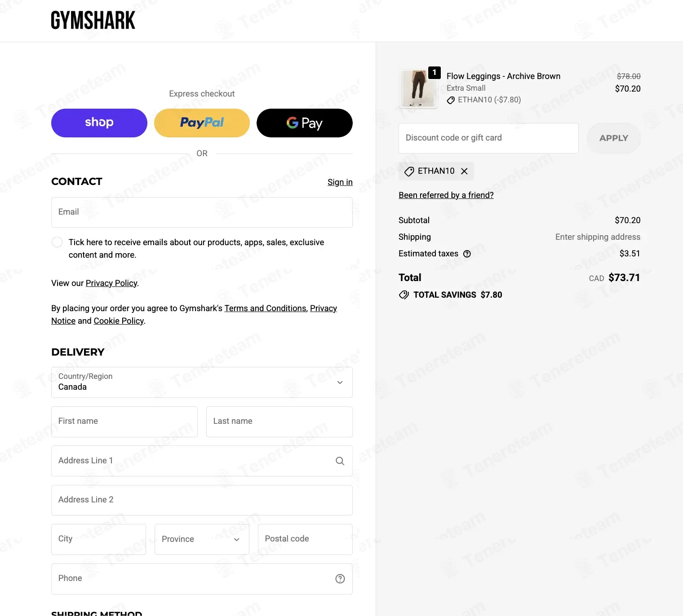Click the estimated taxes help icon
This screenshot has height=616, width=683.
(x=467, y=254)
